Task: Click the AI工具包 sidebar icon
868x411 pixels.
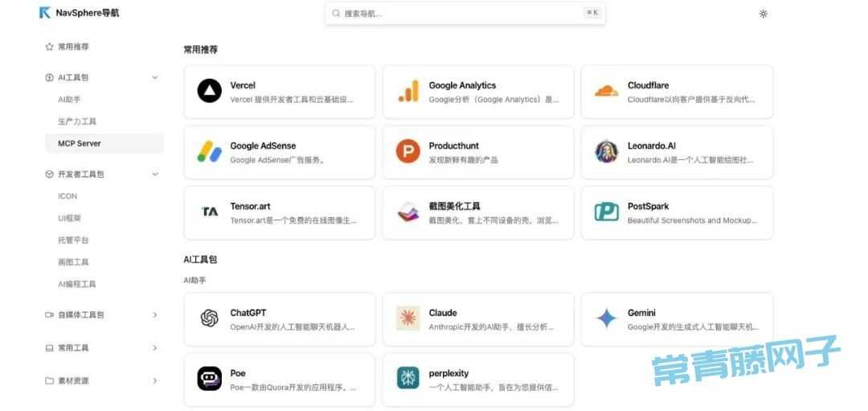Action: pos(49,77)
